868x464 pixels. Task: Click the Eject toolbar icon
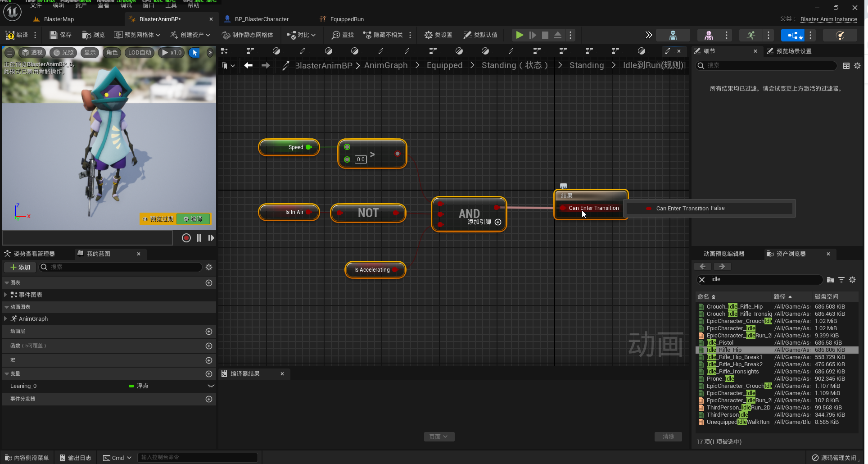(x=558, y=35)
